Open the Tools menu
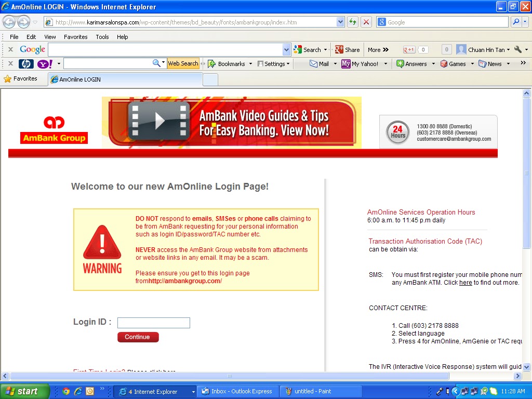532x399 pixels. (x=102, y=37)
